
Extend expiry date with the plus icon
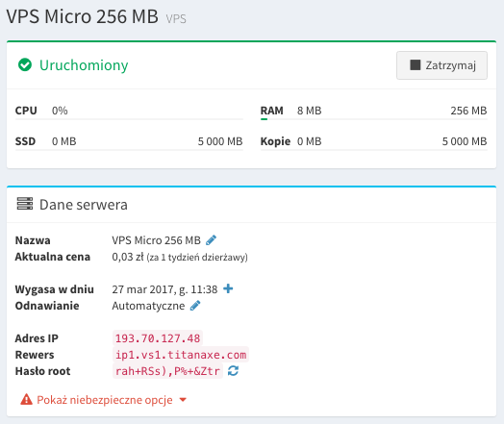pos(228,288)
